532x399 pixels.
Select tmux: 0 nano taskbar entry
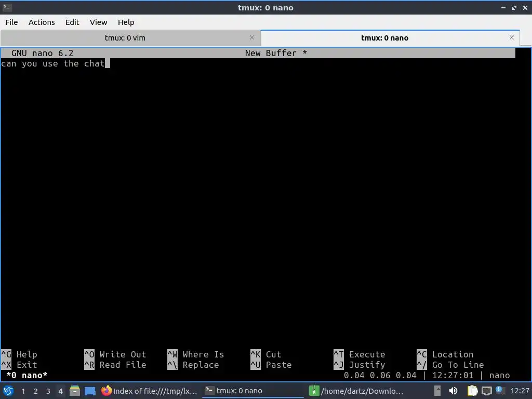click(x=253, y=391)
